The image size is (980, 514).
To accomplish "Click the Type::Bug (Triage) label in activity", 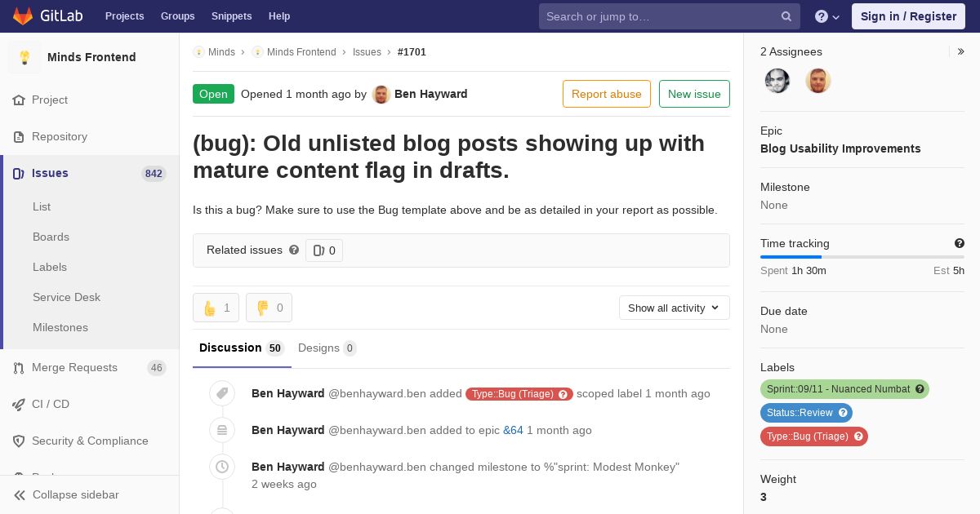I will tap(519, 394).
